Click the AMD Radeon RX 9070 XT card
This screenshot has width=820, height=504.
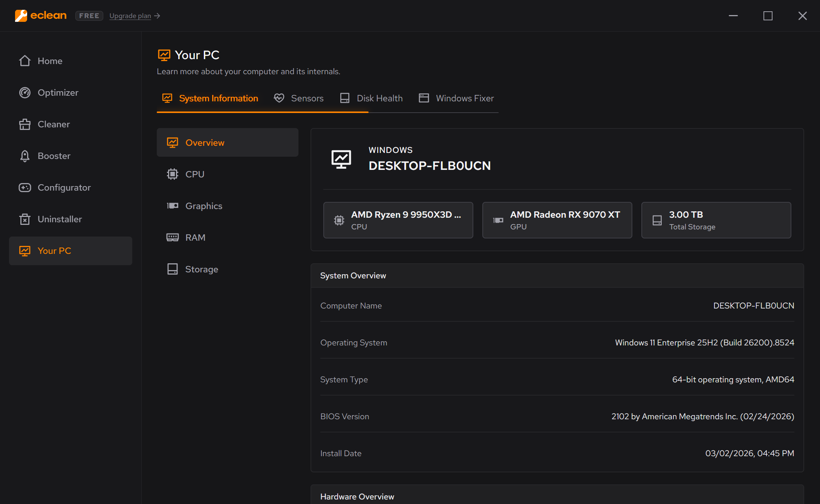pyautogui.click(x=557, y=220)
